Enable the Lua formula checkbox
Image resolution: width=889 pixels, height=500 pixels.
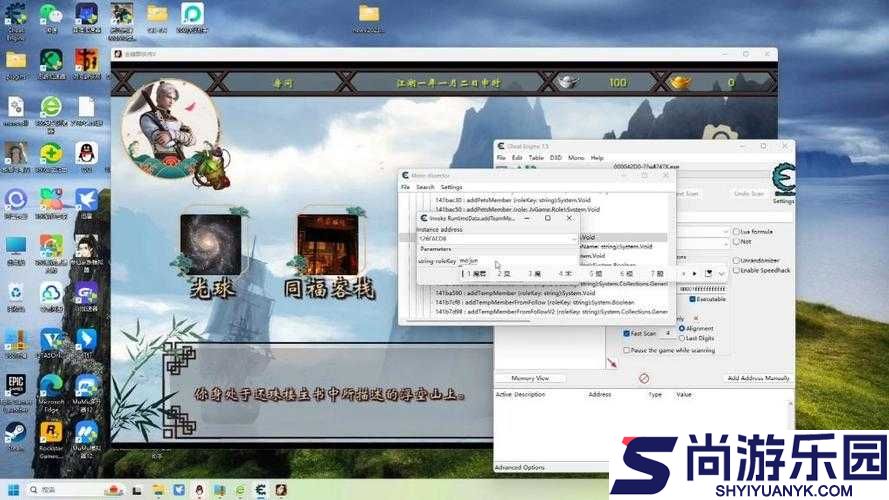pyautogui.click(x=735, y=231)
